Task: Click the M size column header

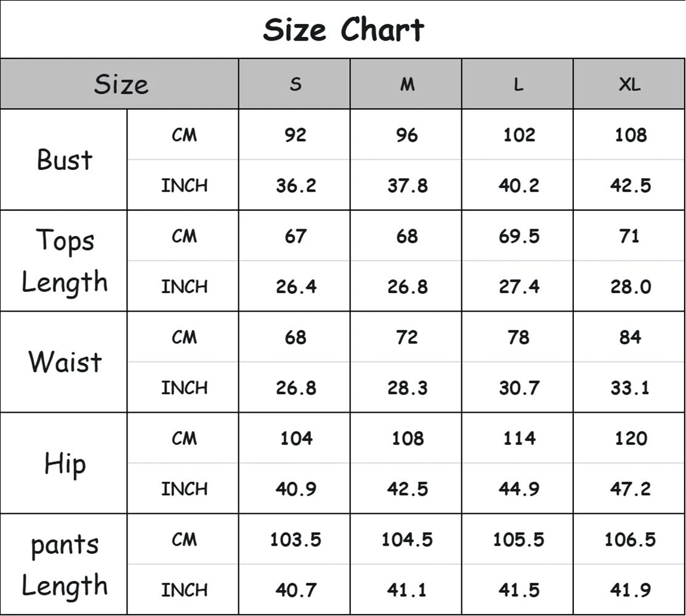Action: (406, 84)
